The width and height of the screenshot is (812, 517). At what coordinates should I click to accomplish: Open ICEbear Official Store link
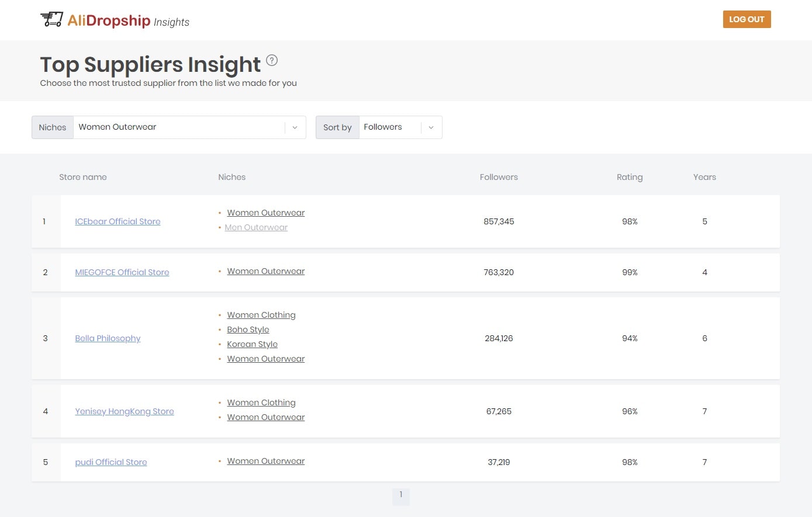click(x=118, y=221)
